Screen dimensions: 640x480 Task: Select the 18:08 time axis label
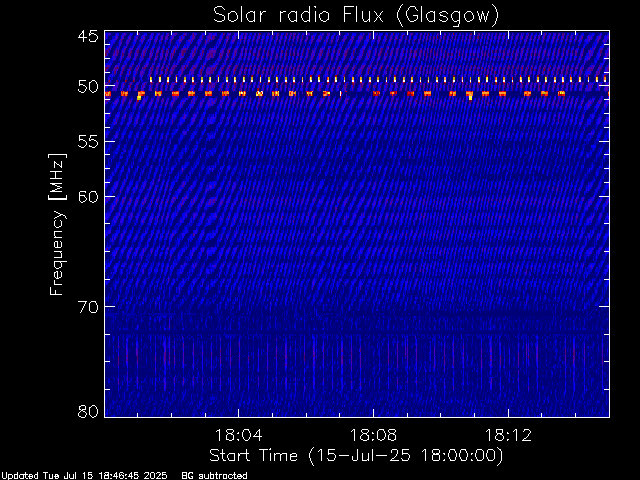(x=373, y=435)
